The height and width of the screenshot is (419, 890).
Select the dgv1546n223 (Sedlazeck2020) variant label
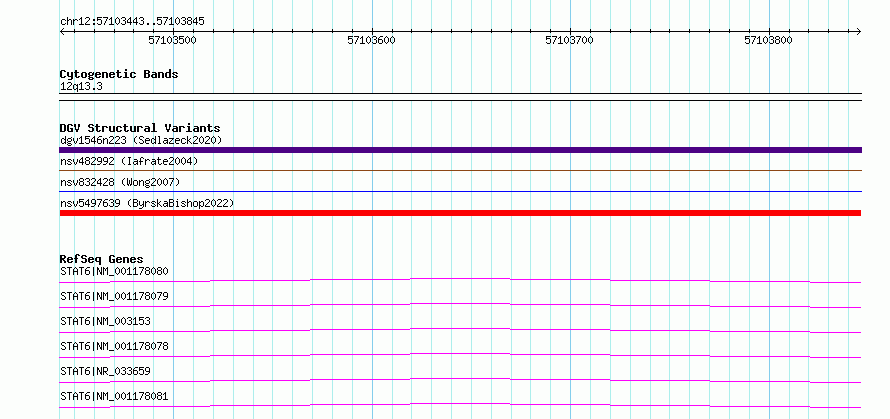141,140
